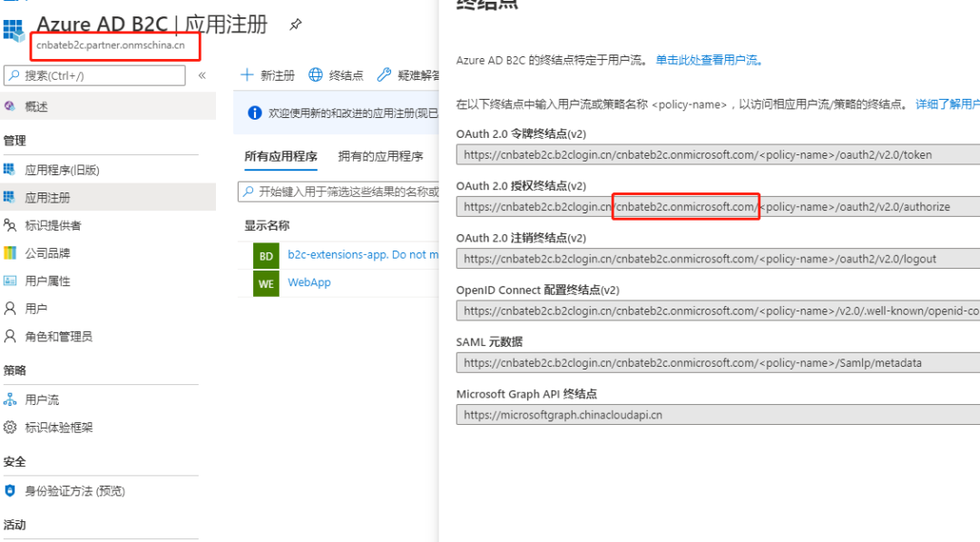Select OAuth 2.0 令牌终结点 URL field
Screen dimensions: 980x542
718,154
